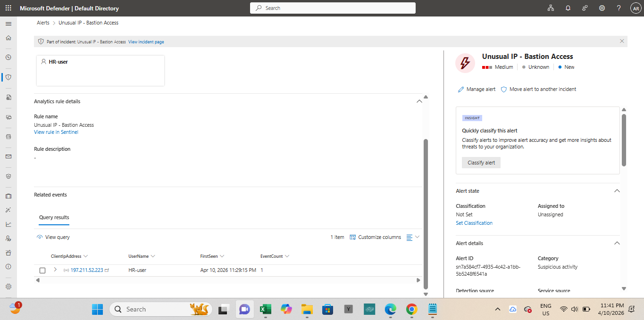Open the AR account avatar
Image resolution: width=644 pixels, height=320 pixels.
click(635, 8)
